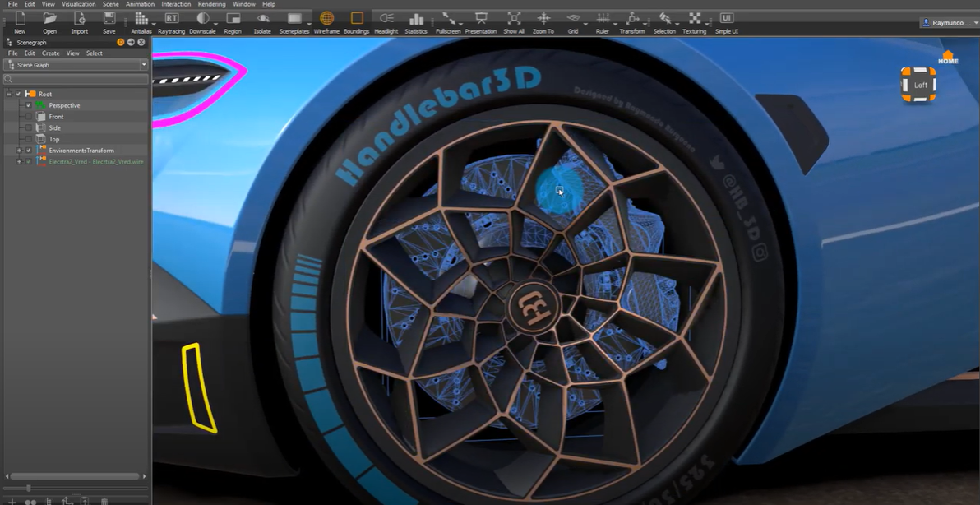Open the Raymundo user account dropdown
This screenshot has width=980, height=505.
pyautogui.click(x=950, y=22)
